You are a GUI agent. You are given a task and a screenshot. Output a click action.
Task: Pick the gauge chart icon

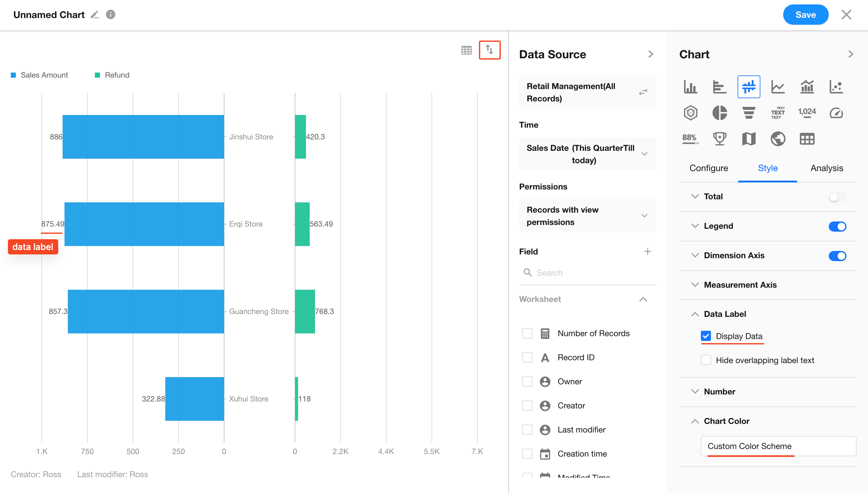tap(836, 113)
